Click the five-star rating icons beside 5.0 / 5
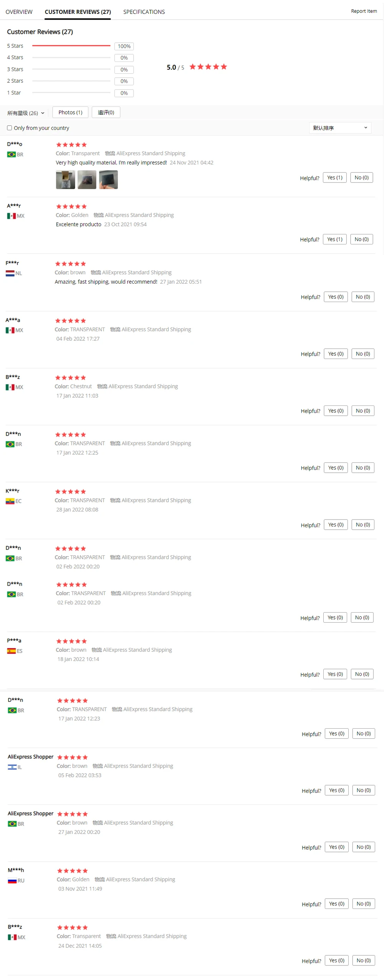 pos(208,67)
